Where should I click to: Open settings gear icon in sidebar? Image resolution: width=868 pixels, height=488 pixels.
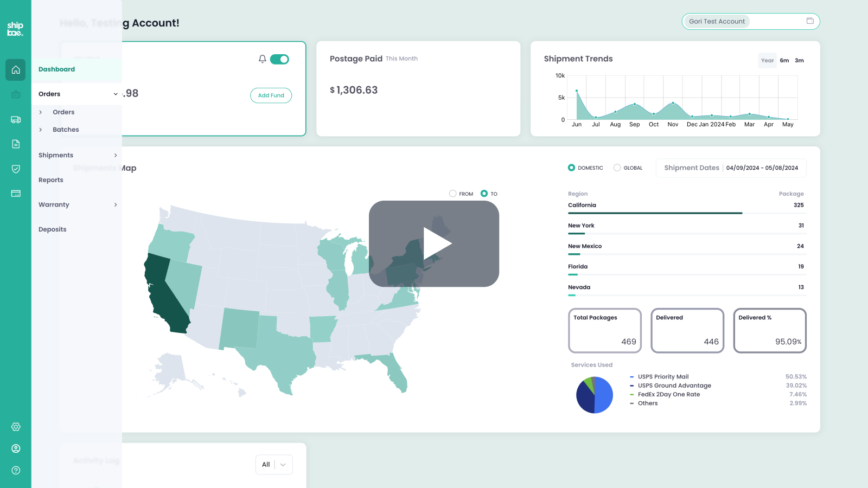coord(16,427)
